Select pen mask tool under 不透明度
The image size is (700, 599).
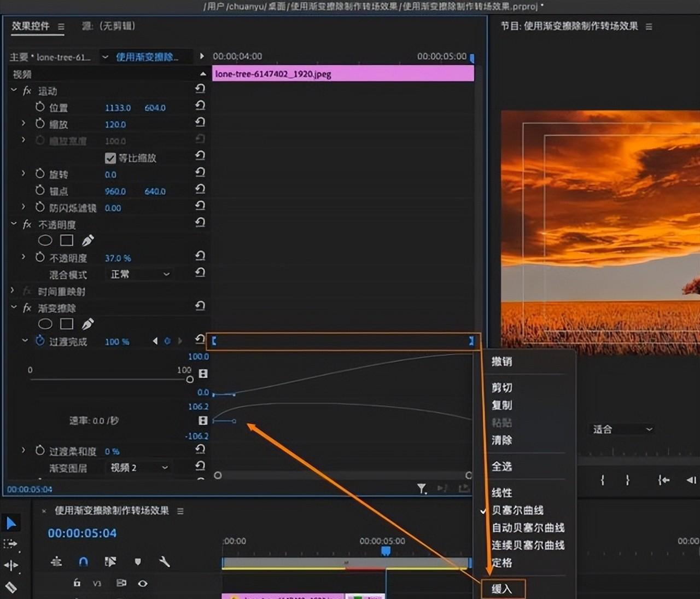pos(87,240)
